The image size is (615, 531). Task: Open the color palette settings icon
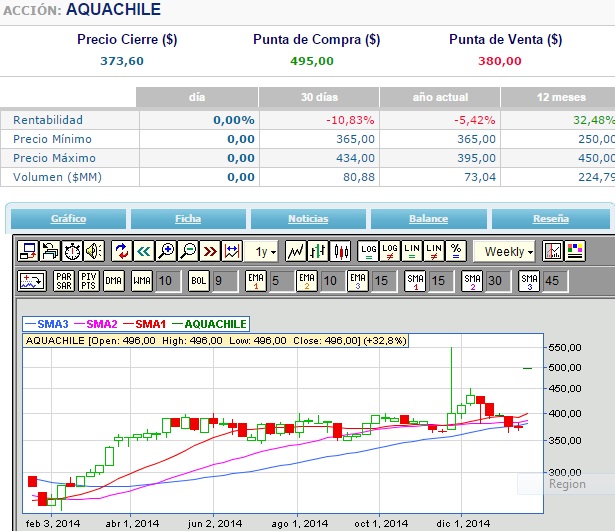coord(575,251)
